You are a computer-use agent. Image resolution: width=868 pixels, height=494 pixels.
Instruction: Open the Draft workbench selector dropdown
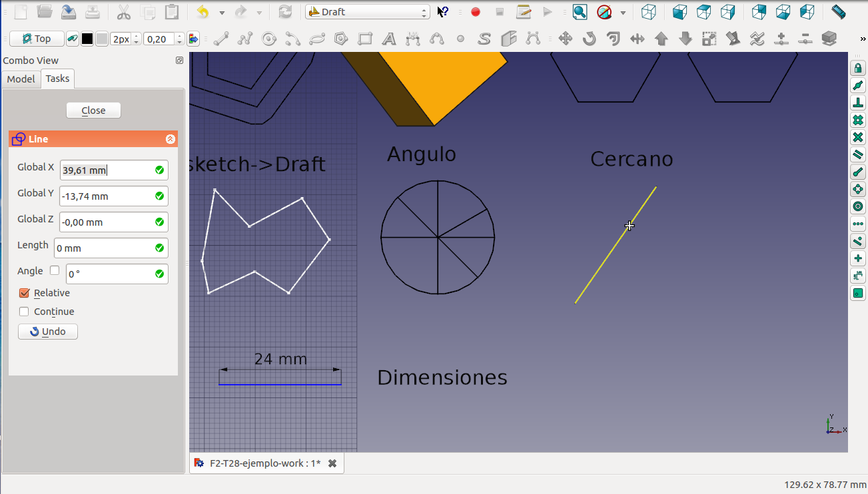[x=368, y=12]
